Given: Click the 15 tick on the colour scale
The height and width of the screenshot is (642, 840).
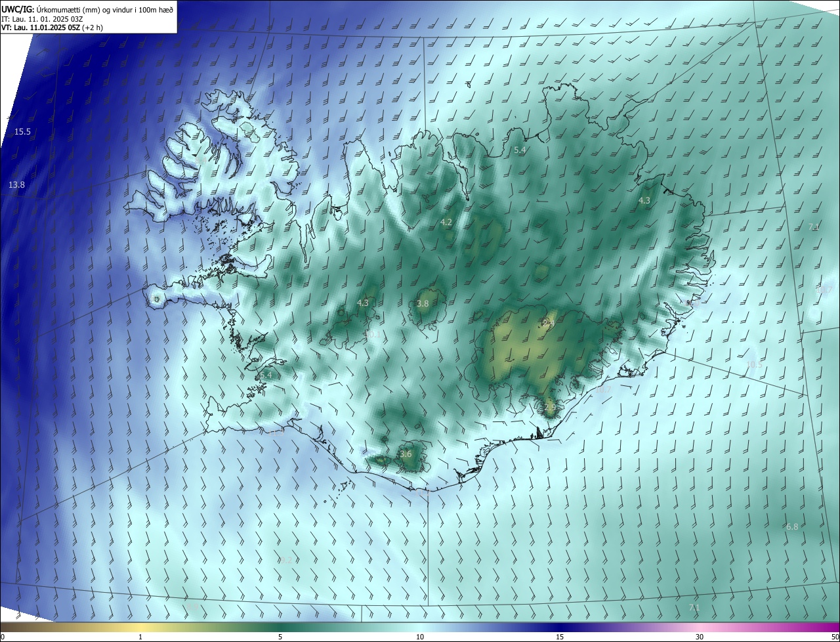Looking at the screenshot, I should pos(560,637).
